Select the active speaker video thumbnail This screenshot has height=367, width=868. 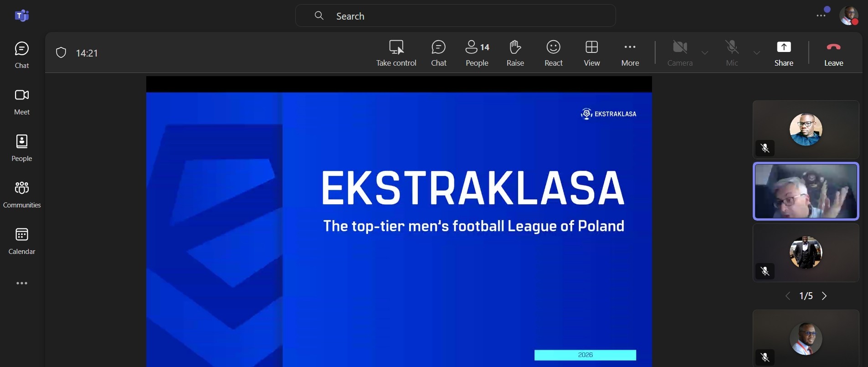[x=806, y=191]
